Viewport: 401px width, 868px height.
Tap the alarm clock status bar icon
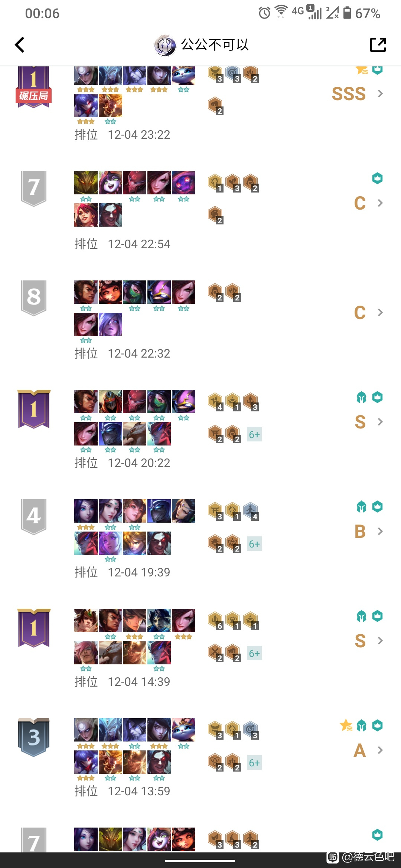click(x=264, y=13)
